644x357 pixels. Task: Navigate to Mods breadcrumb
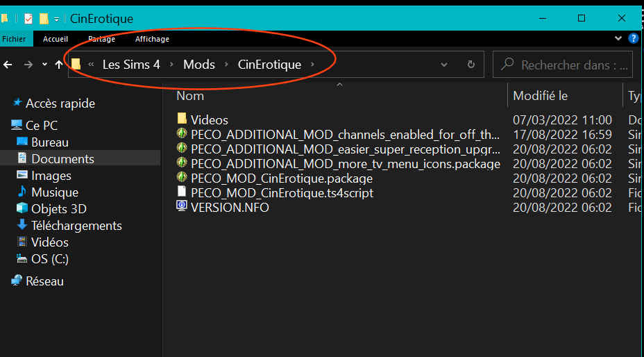tap(199, 65)
